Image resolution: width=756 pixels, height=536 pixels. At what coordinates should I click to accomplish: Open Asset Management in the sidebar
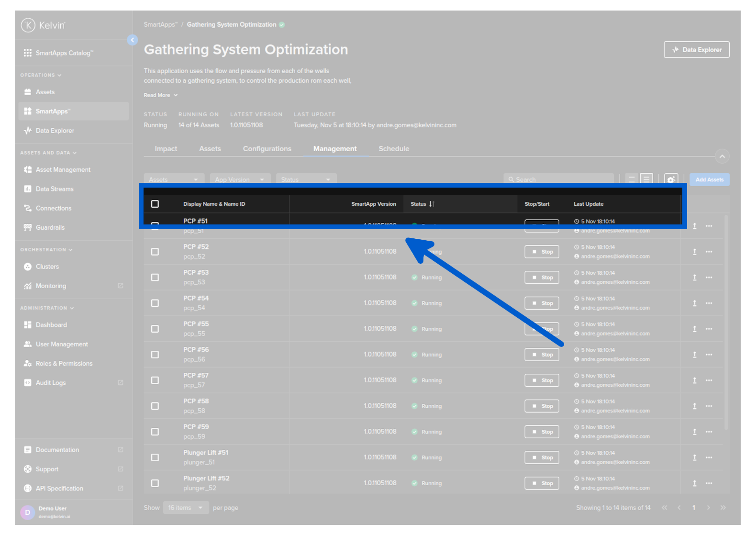[63, 170]
